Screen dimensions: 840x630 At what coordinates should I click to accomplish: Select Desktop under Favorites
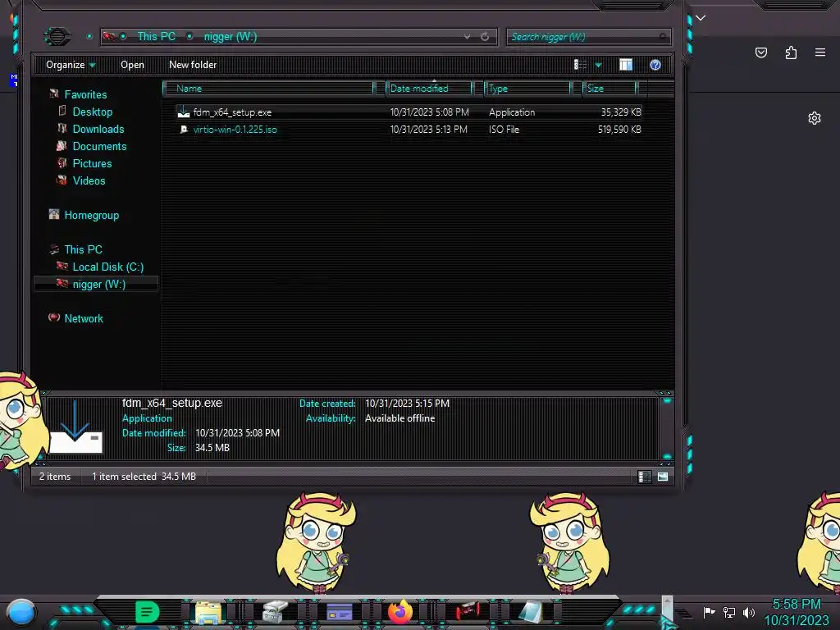tap(92, 112)
